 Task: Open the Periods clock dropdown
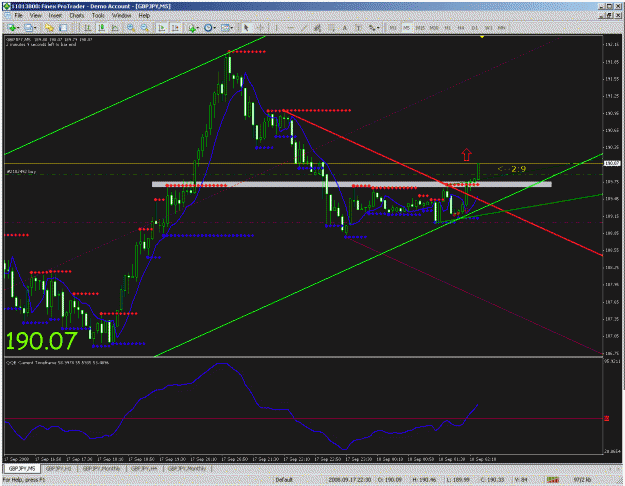click(x=210, y=28)
